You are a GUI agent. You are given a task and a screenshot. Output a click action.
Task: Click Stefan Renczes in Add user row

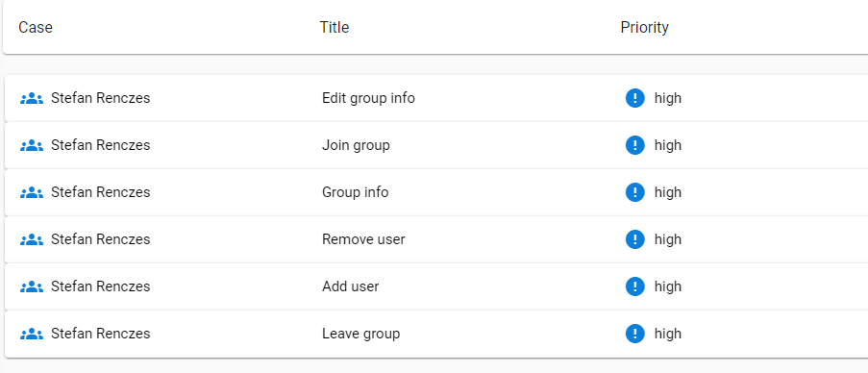coord(100,286)
